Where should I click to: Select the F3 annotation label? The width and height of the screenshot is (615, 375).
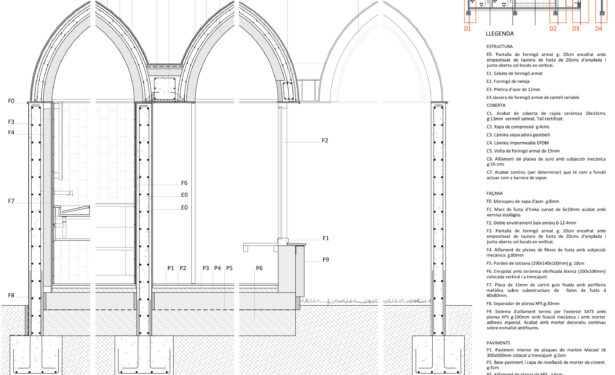click(11, 122)
